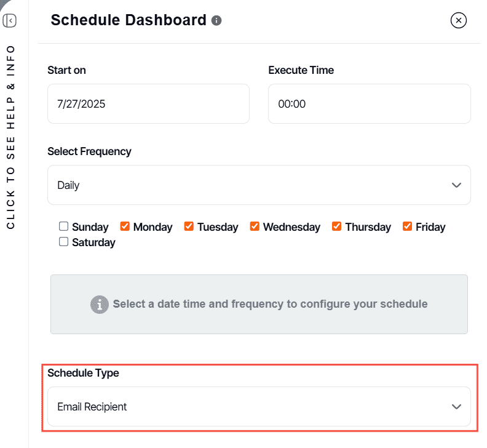Enable the Sunday checkbox
487x448 pixels.
(x=64, y=226)
